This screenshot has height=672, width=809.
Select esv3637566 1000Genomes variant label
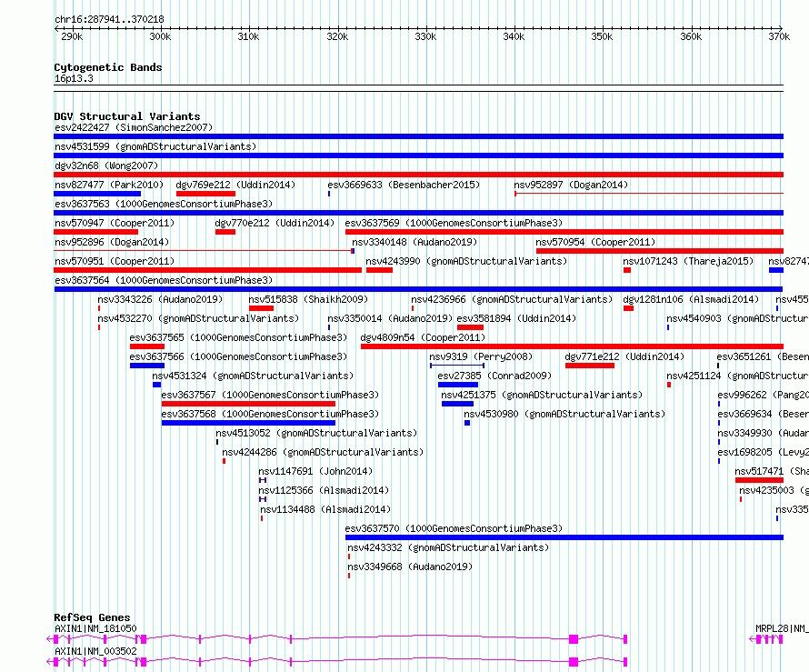click(x=238, y=356)
